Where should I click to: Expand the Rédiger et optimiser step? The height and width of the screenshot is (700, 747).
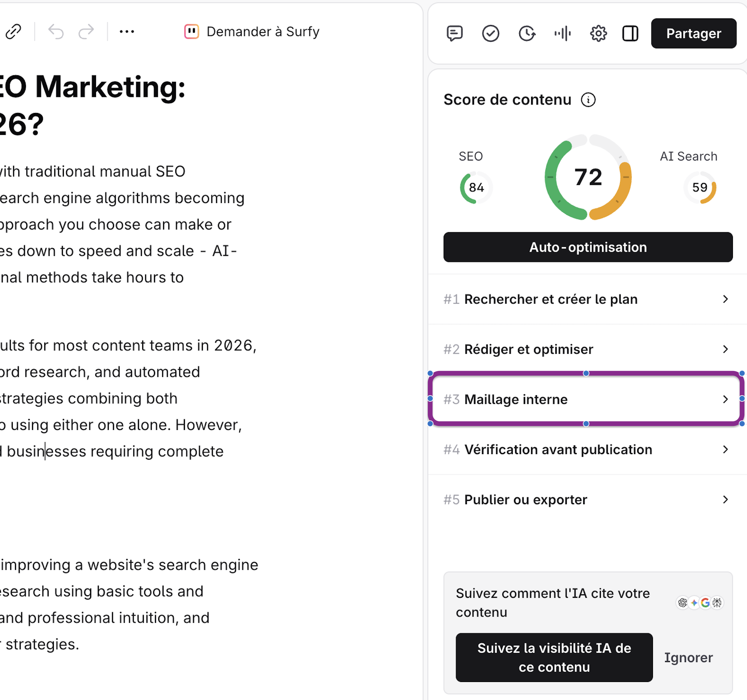pos(586,349)
